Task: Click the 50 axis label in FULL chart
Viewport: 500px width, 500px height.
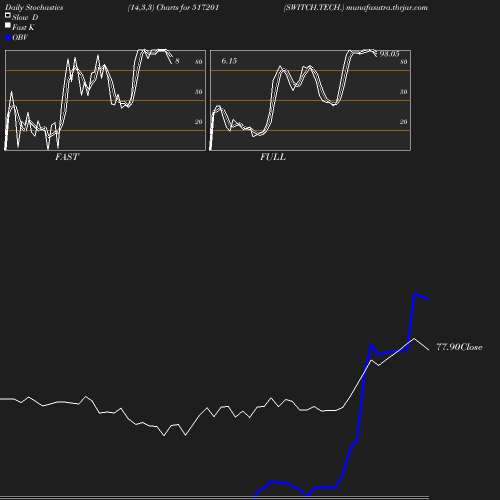Action: (x=404, y=92)
